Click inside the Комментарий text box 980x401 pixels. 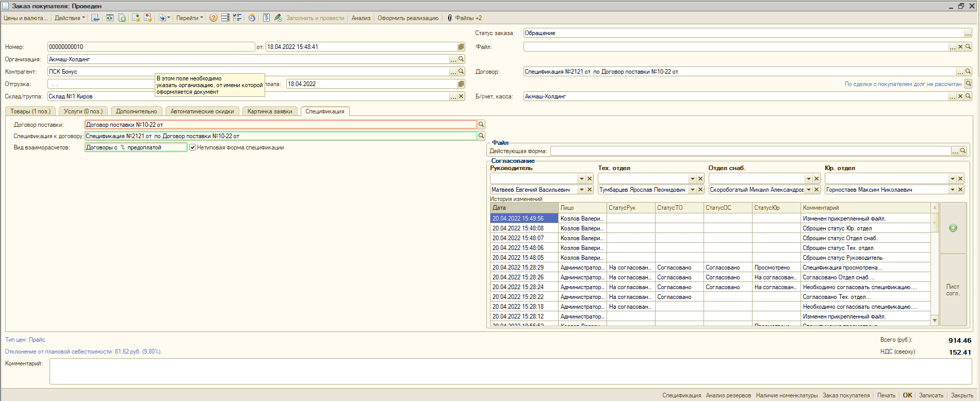tap(512, 371)
